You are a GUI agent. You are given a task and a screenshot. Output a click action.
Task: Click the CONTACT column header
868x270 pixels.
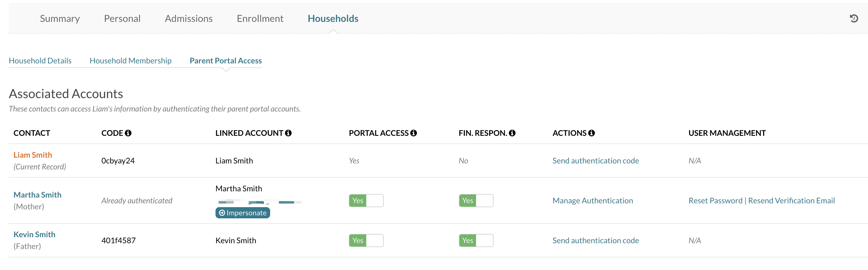click(32, 133)
